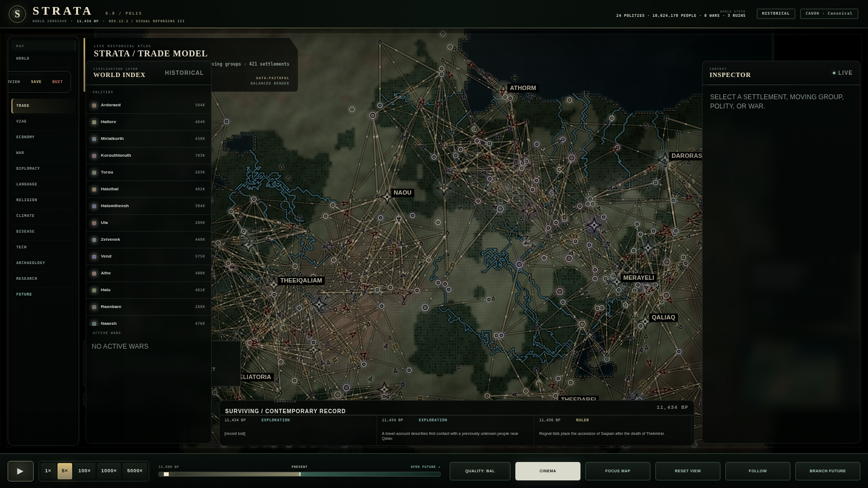Image resolution: width=868 pixels, height=488 pixels.
Task: Select the MERAYELI city marker
Action: (617, 281)
